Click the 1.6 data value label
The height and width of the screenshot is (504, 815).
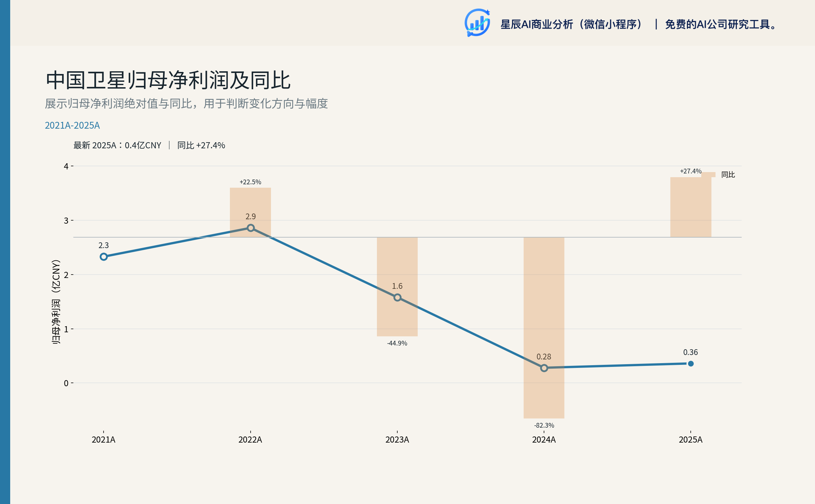point(397,286)
